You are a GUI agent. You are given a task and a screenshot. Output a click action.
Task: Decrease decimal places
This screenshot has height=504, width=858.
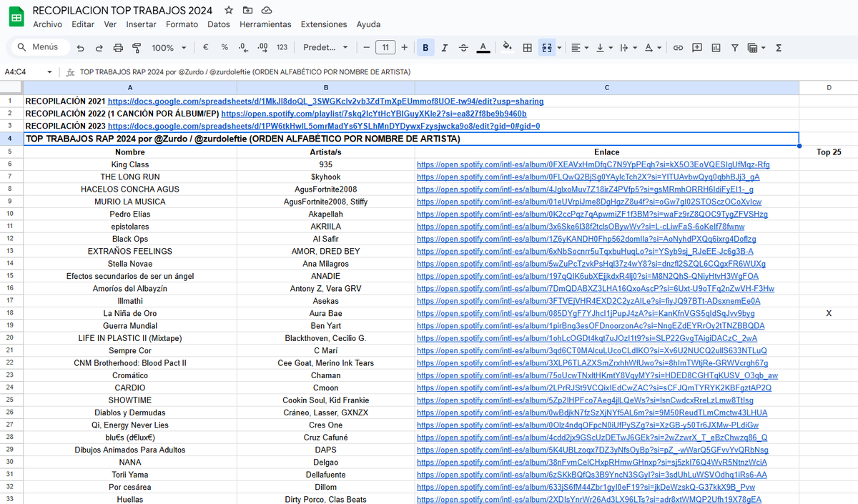click(x=243, y=48)
